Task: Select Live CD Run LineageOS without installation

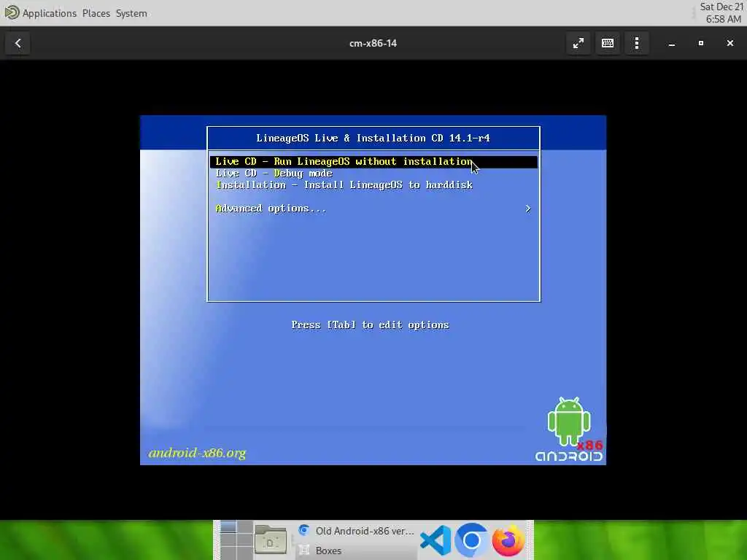Action: 373,162
